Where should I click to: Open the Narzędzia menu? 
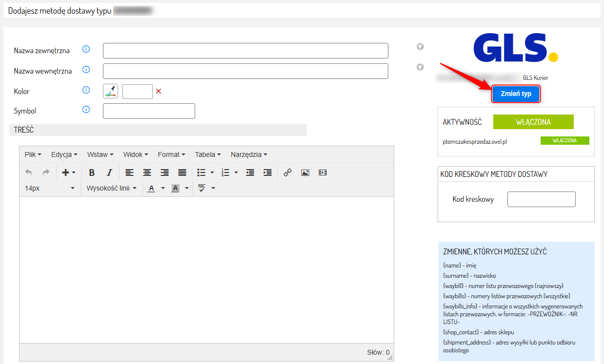pyautogui.click(x=249, y=154)
